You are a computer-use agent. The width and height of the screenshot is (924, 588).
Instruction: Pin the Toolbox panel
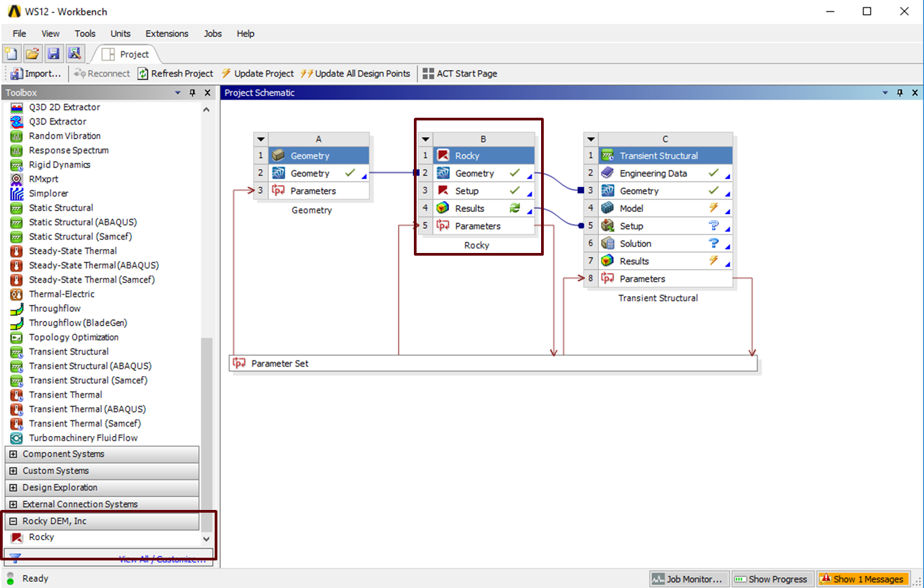tap(192, 93)
